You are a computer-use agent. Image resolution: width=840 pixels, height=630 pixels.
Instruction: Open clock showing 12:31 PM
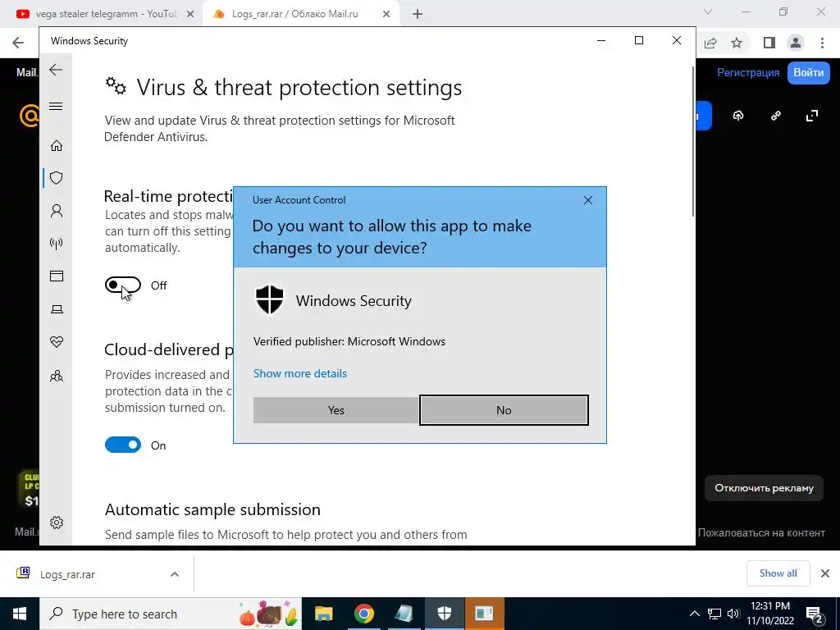coord(769,614)
